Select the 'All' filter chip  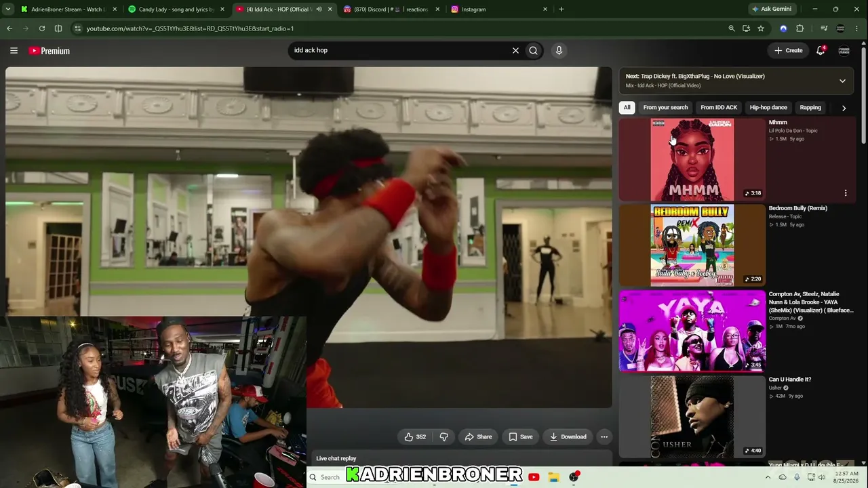[x=627, y=108]
